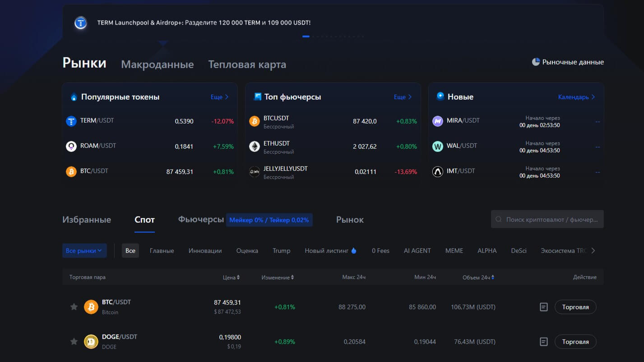Click the JELLYJELLYUSDT futures icon
Screen dimensions: 644x362
[x=255, y=172]
